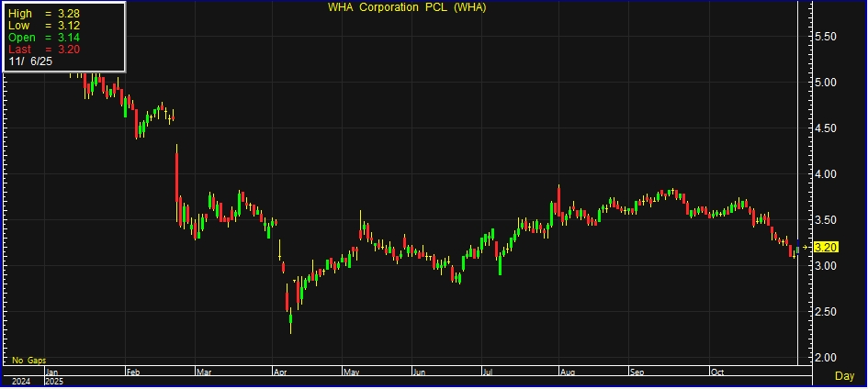This screenshot has width=868, height=389.
Task: Click the chart title WHA Corporation PCL (WHA)
Action: [407, 7]
